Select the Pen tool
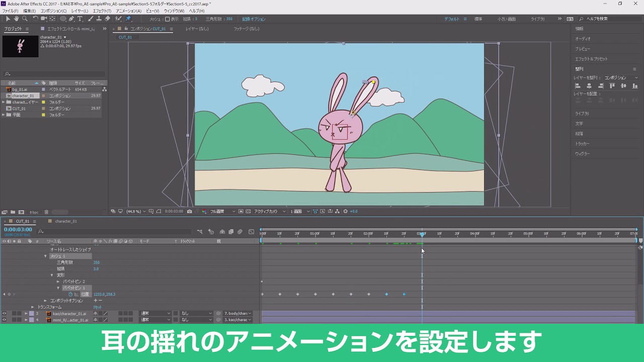The height and width of the screenshot is (362, 644). coord(71,19)
